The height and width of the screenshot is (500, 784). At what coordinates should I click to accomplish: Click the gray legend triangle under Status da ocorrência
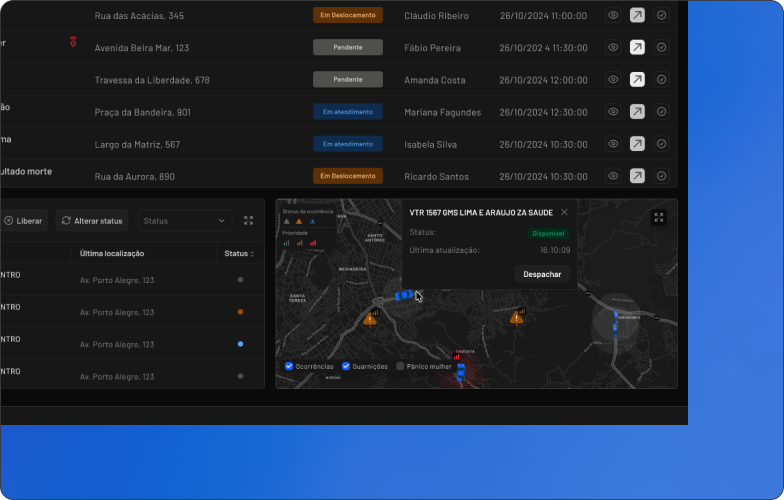coord(286,222)
